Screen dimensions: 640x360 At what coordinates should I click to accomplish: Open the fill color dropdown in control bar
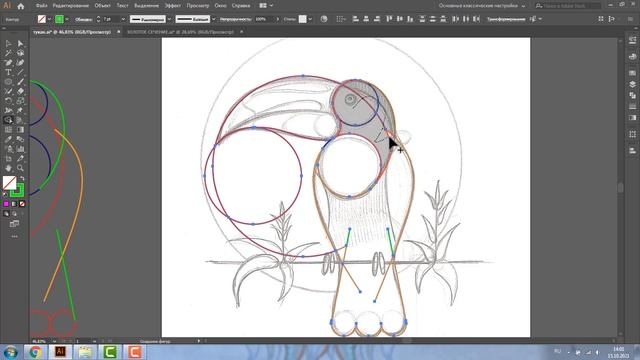pyautogui.click(x=49, y=19)
